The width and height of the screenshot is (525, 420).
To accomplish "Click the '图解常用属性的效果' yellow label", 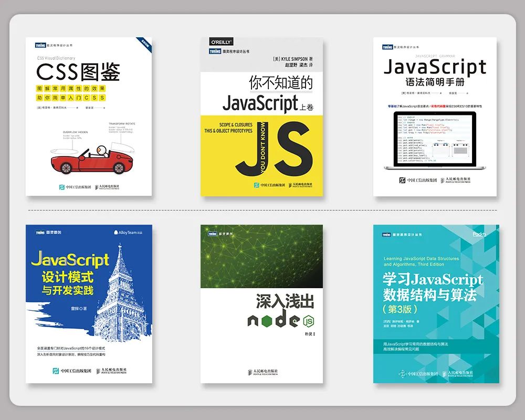I will (71, 88).
